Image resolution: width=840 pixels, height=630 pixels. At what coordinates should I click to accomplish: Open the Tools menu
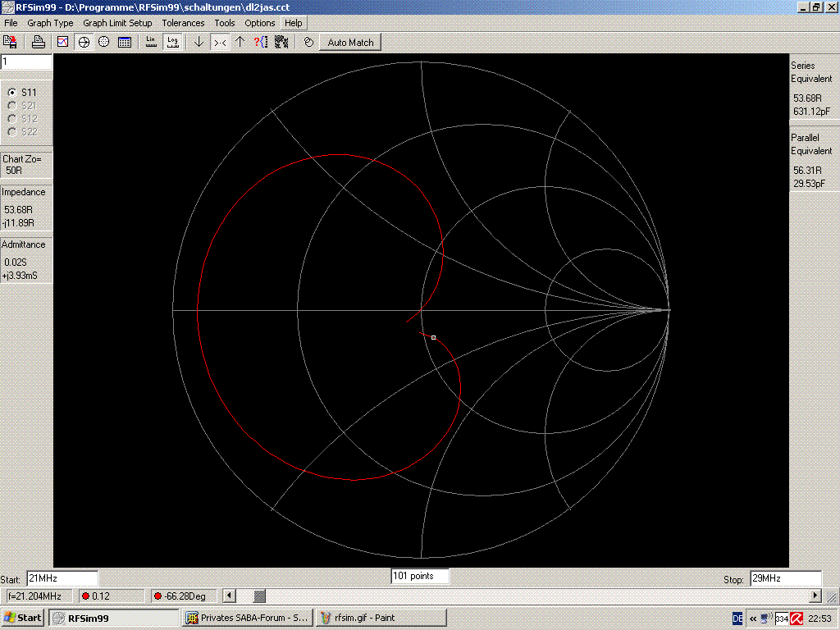pos(225,23)
